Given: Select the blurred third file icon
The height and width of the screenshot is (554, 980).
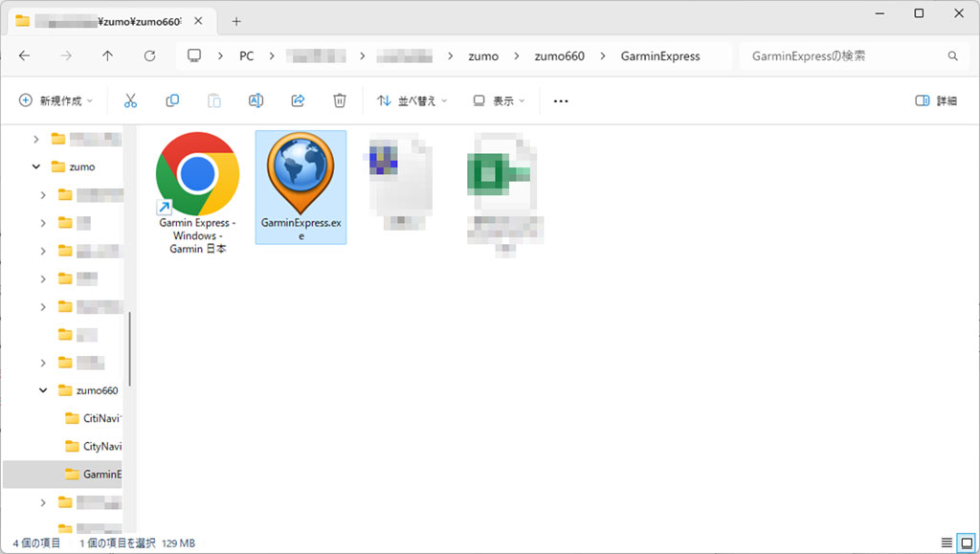Looking at the screenshot, I should coord(400,181).
